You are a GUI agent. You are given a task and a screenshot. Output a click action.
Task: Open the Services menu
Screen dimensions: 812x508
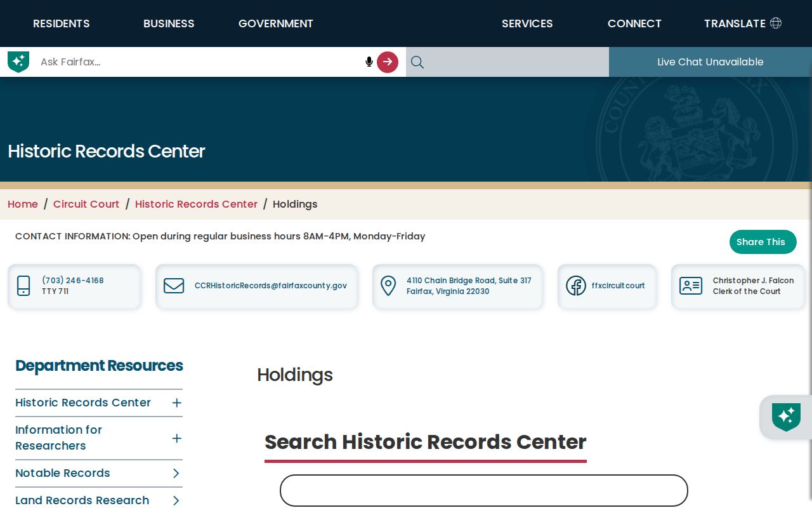(527, 23)
